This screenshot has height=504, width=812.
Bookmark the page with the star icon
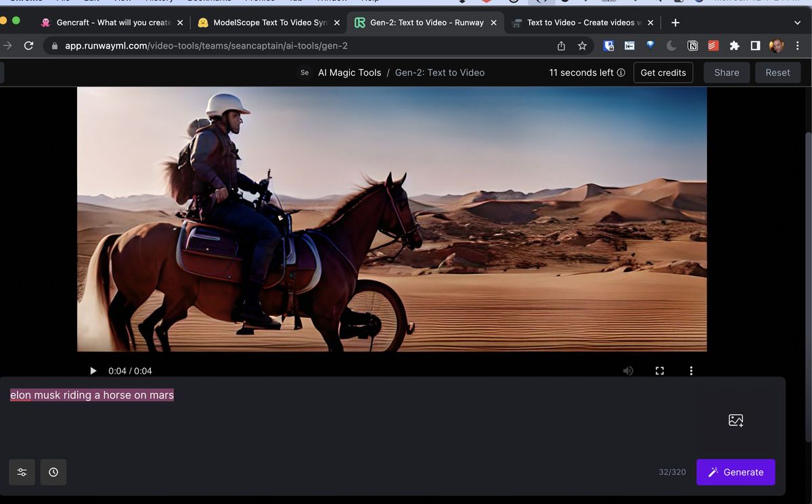pyautogui.click(x=583, y=45)
